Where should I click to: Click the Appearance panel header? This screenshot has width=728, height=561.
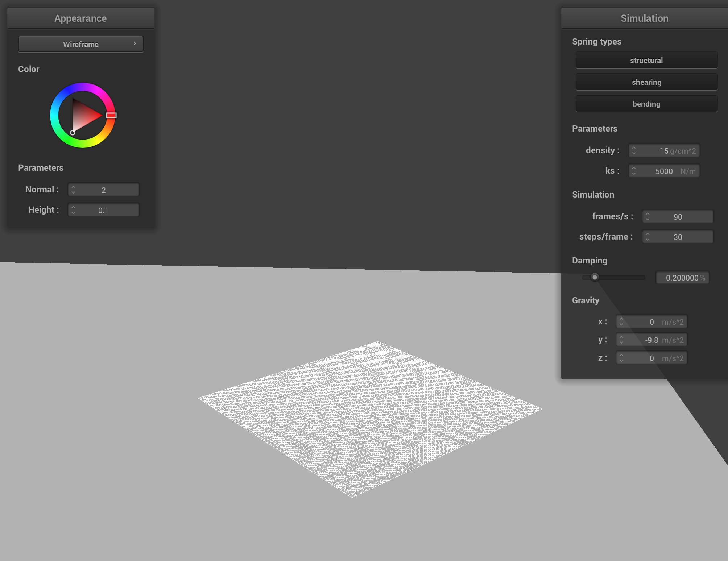point(80,18)
